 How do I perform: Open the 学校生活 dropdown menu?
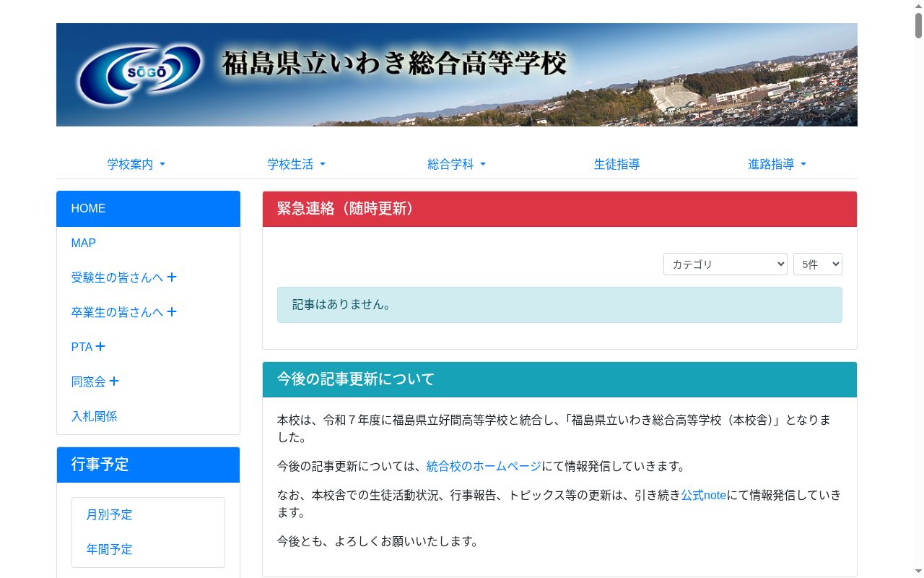(x=297, y=165)
